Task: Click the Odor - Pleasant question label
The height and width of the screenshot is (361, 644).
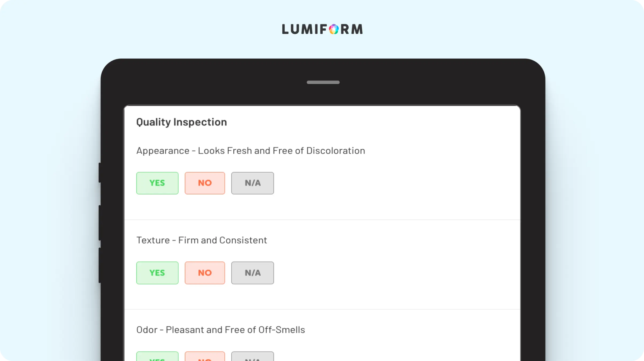Action: 220,330
